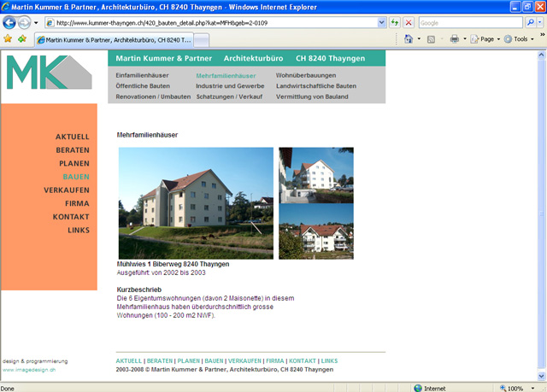
Task: Click the www.imagedesign.ch link
Action: point(29,370)
